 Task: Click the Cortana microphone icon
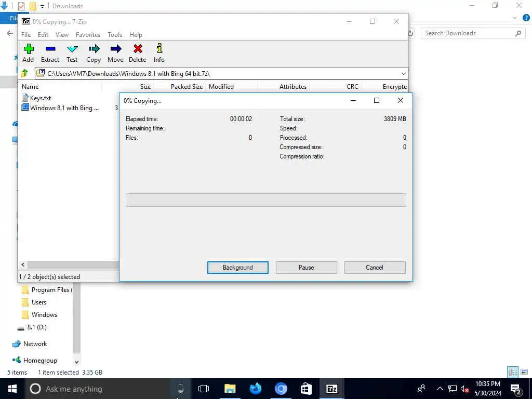click(180, 389)
